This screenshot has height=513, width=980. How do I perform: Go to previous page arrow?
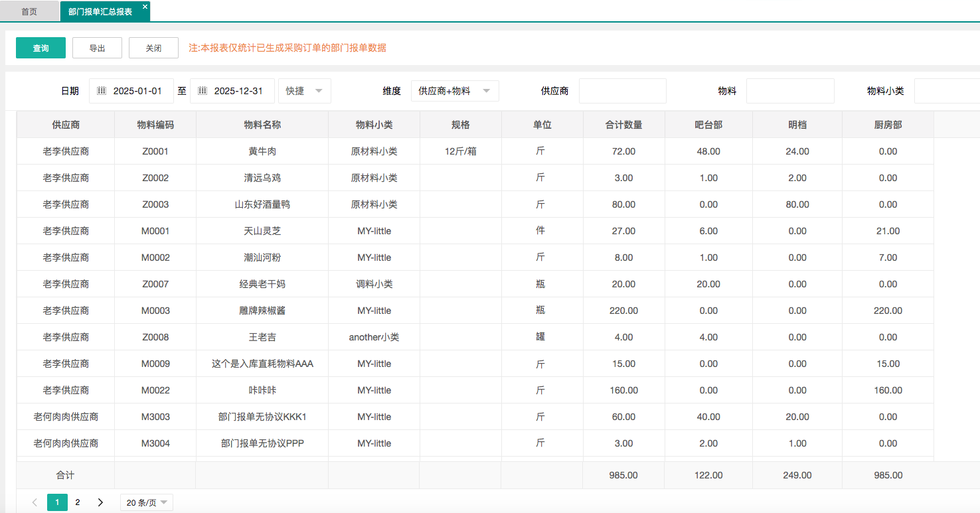point(35,502)
